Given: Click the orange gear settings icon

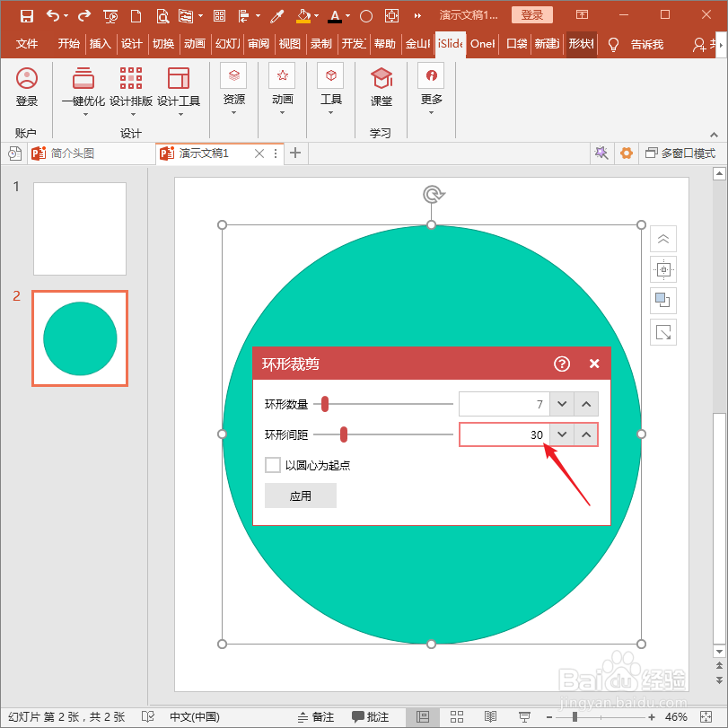Looking at the screenshot, I should point(627,153).
